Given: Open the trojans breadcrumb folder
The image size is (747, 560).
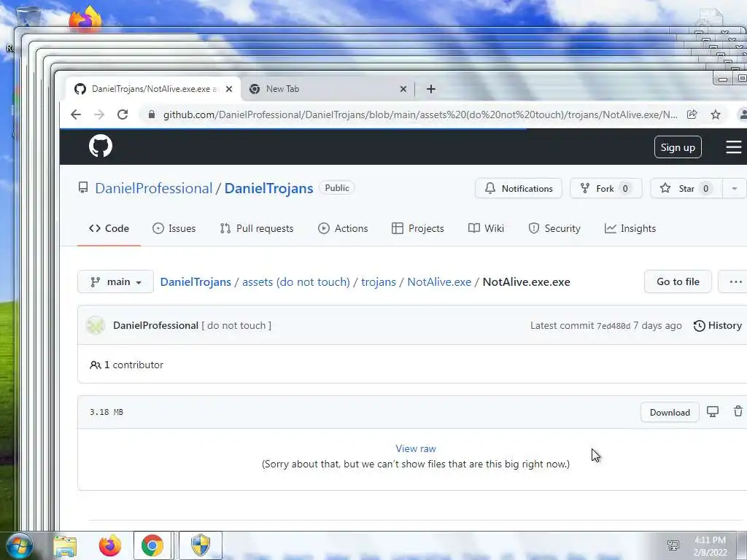Looking at the screenshot, I should (x=379, y=282).
